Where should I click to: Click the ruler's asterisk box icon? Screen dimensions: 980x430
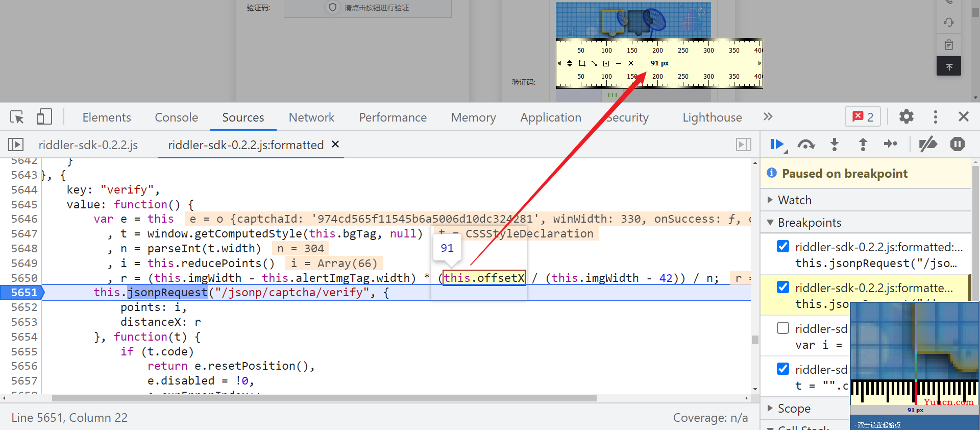click(606, 63)
